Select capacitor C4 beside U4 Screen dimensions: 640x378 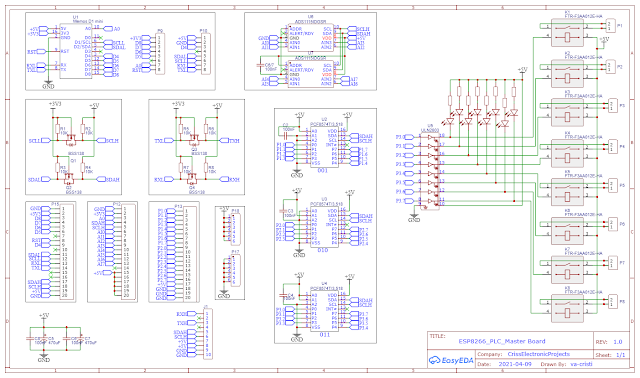point(282,295)
